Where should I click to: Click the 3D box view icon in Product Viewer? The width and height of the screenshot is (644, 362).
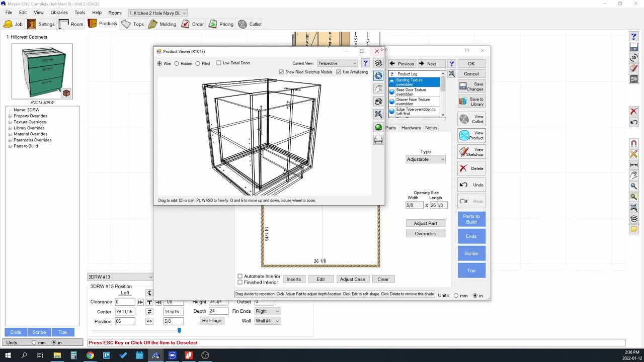pyautogui.click(x=378, y=102)
